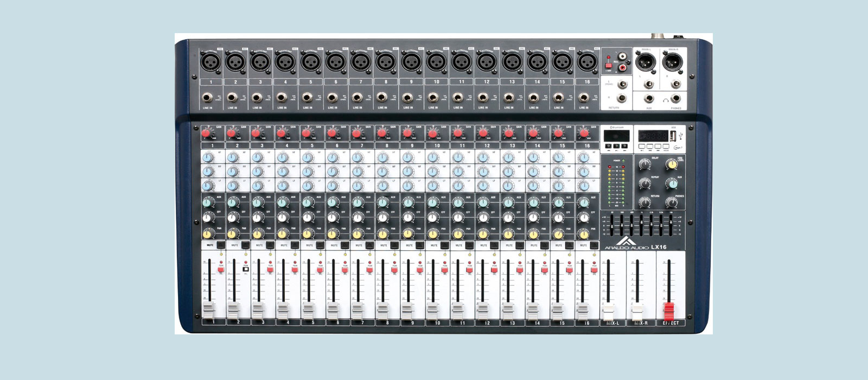Select the MIX-L master fader cap
Viewport: 868px width, 380px height.
[609, 311]
